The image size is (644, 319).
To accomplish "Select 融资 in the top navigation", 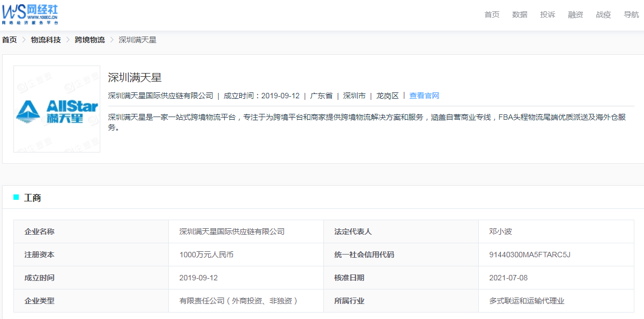I will (x=575, y=15).
